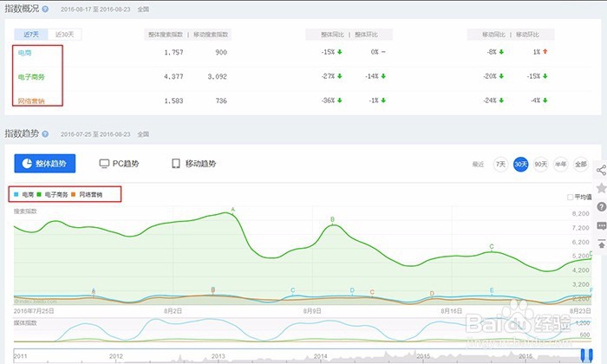Click green marker B on 电子商务 peak

point(332,220)
